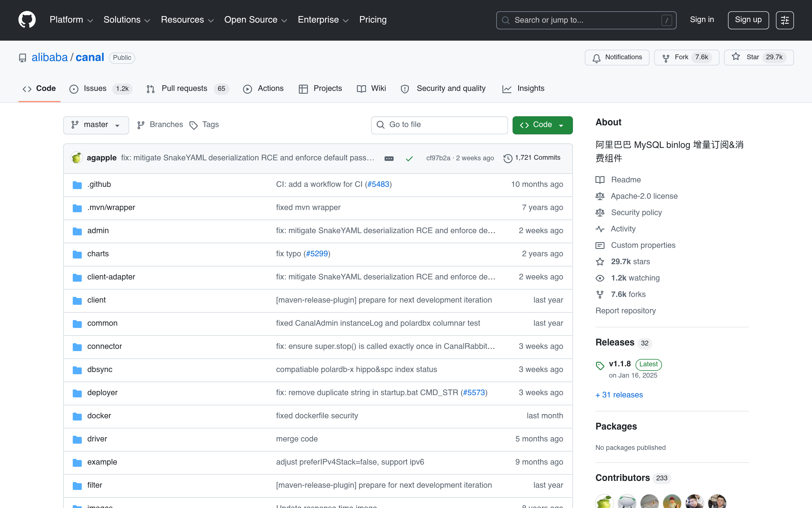Click the agapple avatar in the commit row
The height and width of the screenshot is (508, 812).
pos(76,158)
